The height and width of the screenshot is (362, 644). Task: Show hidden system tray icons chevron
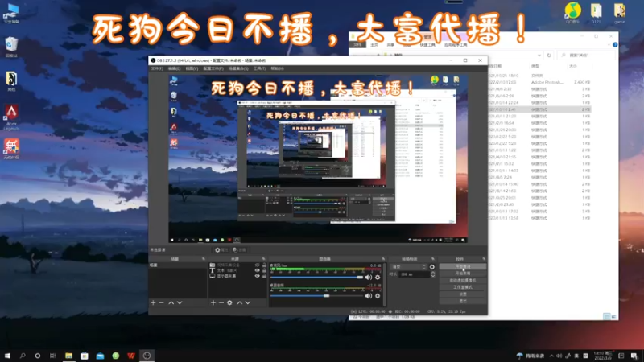[x=551, y=356]
